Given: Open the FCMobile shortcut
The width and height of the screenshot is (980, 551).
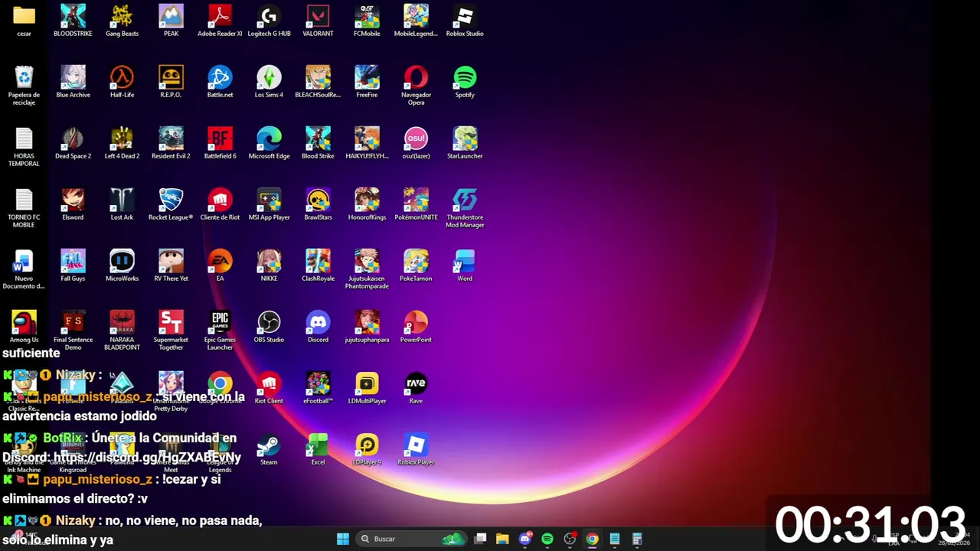Looking at the screenshot, I should 367,21.
